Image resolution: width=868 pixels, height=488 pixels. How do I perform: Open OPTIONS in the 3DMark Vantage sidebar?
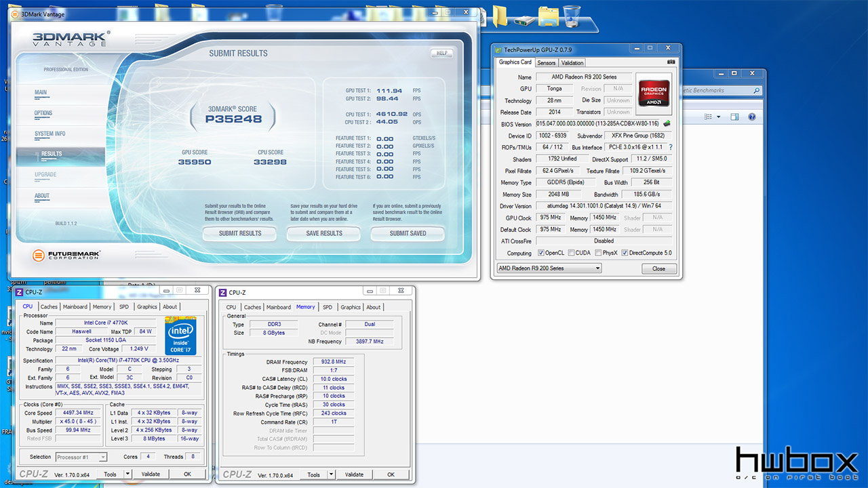point(43,113)
